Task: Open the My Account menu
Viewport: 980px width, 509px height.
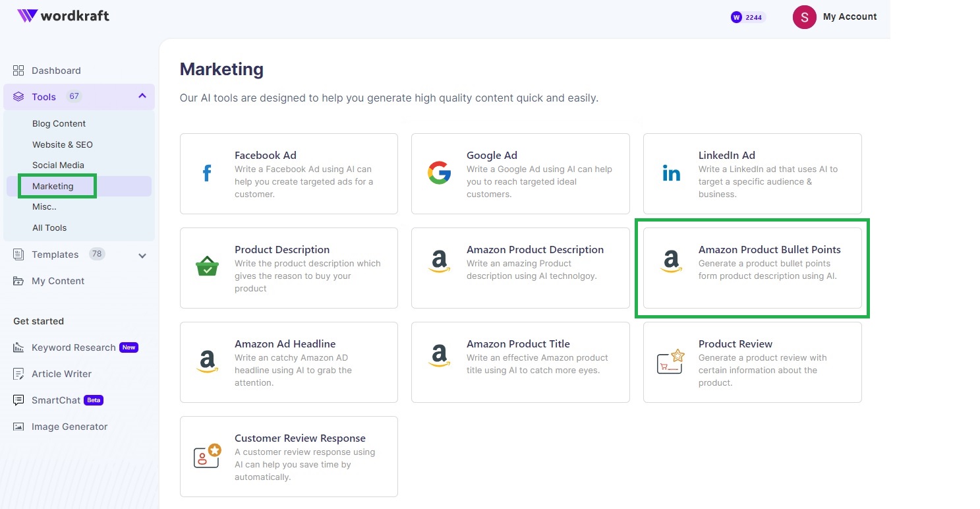Action: click(850, 17)
